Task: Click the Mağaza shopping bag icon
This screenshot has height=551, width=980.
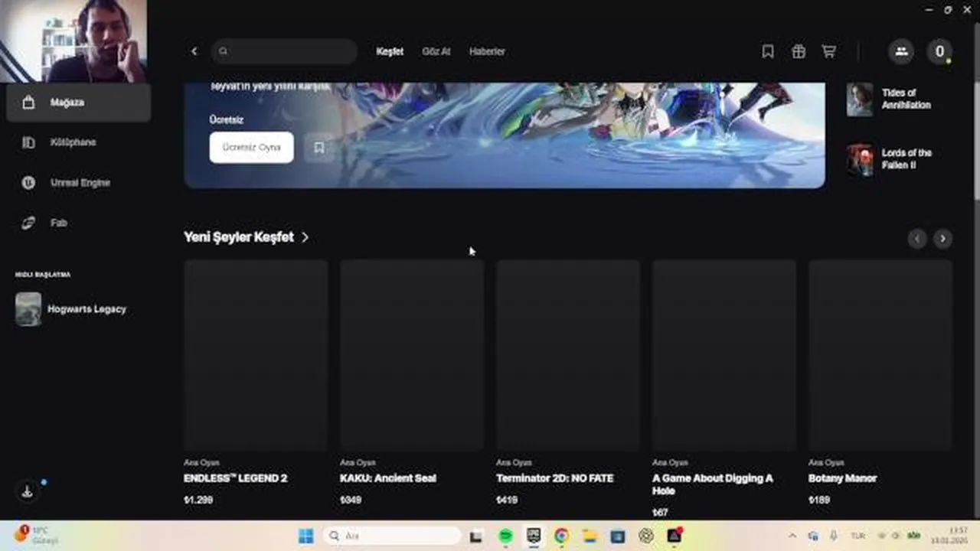Action: [x=28, y=103]
